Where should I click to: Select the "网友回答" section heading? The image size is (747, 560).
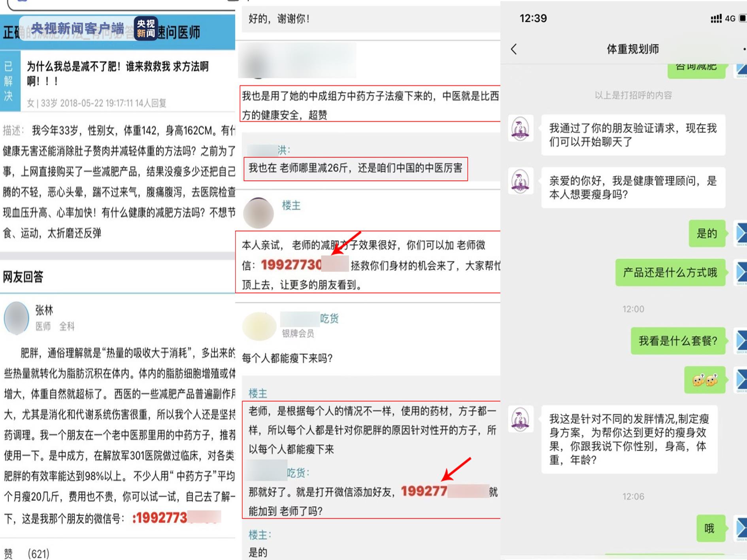click(23, 277)
